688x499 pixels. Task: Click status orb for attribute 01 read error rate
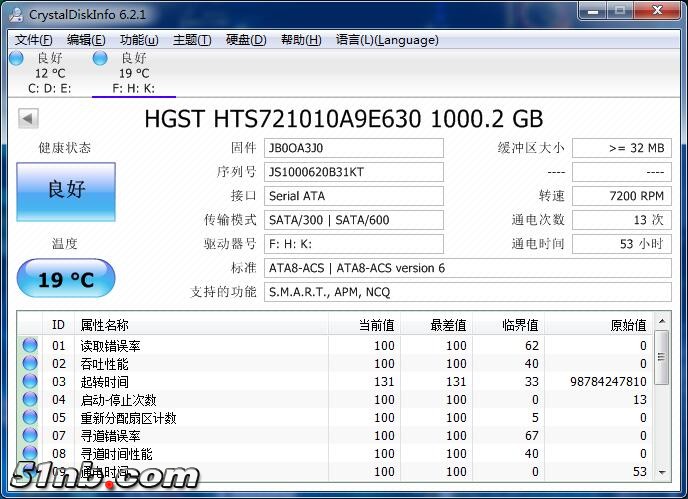point(30,346)
